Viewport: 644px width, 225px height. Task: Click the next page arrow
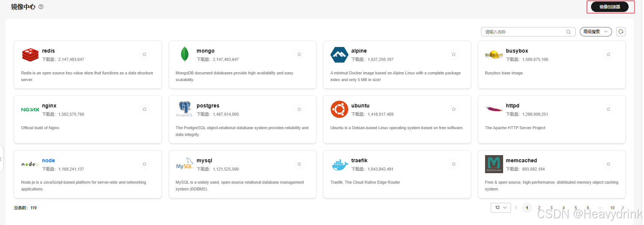point(623,208)
